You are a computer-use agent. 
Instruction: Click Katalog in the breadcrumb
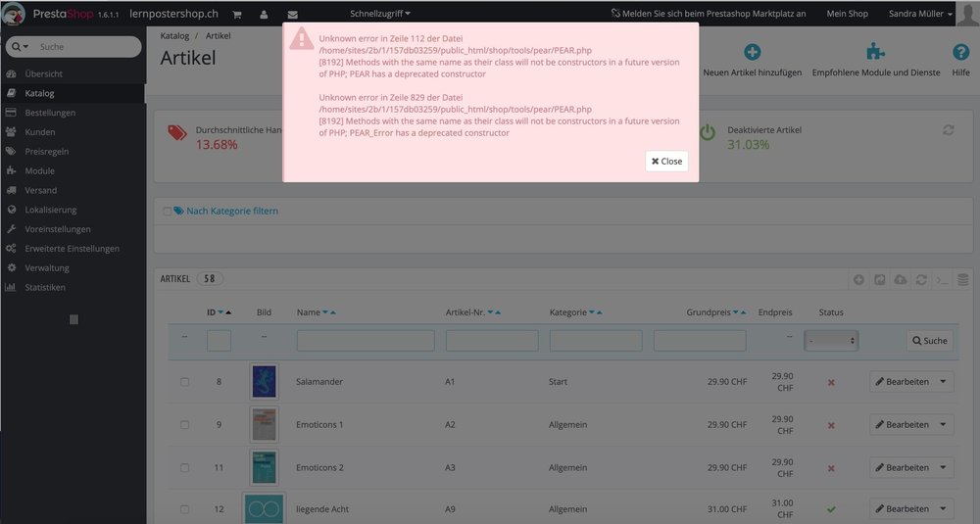(x=174, y=35)
